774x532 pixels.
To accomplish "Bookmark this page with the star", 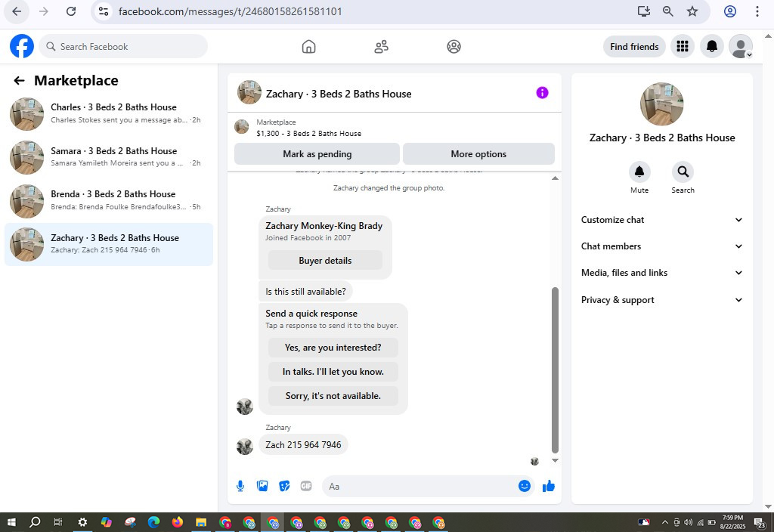I will pyautogui.click(x=692, y=11).
